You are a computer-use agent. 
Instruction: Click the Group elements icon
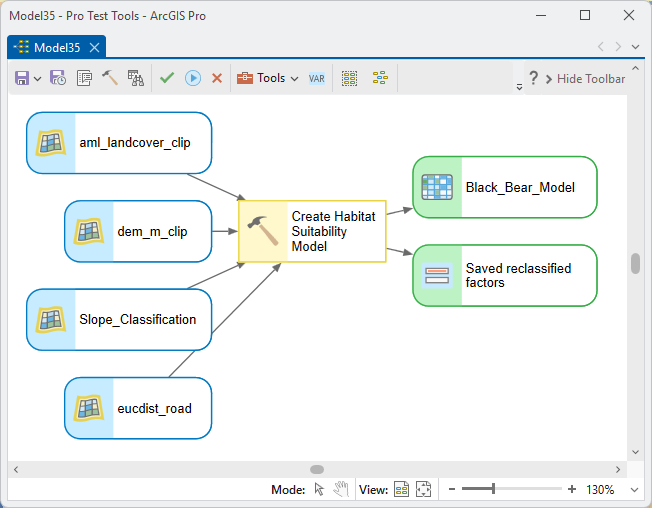point(349,78)
